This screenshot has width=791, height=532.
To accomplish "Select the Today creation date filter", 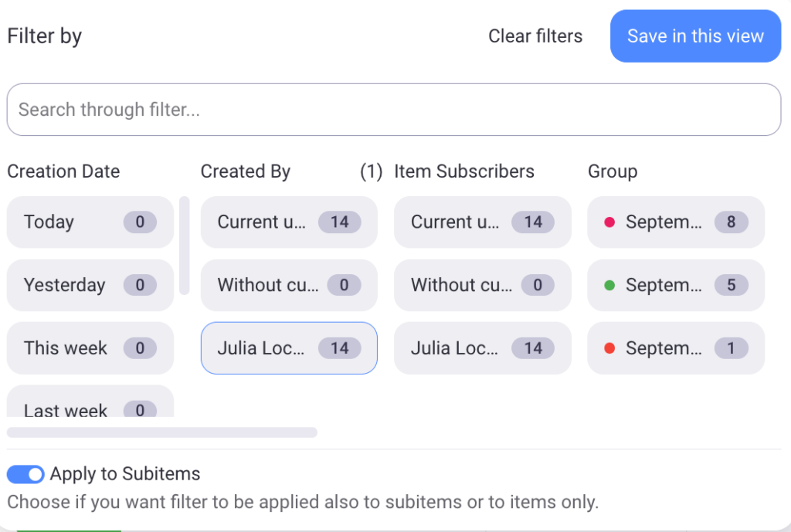I will 90,222.
